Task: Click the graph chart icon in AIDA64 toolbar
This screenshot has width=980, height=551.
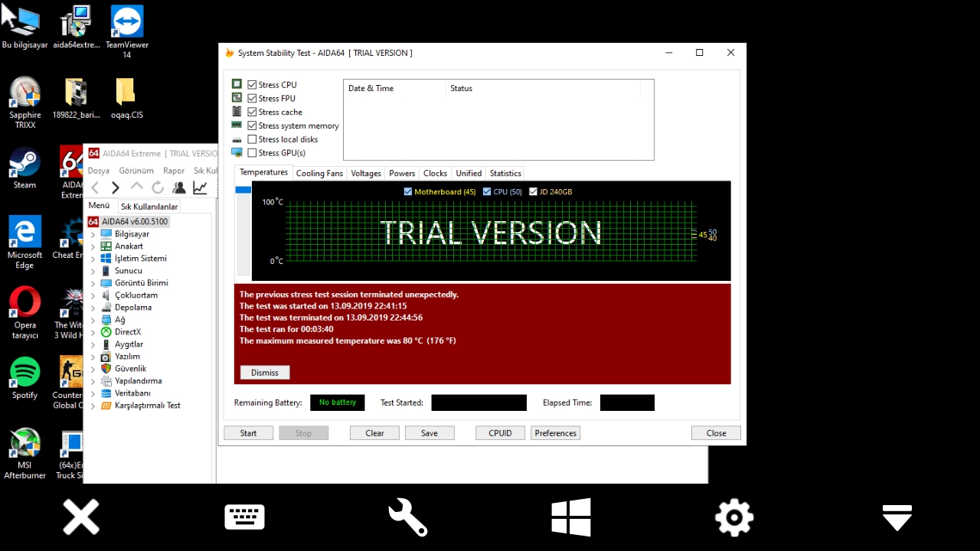Action: [x=200, y=187]
